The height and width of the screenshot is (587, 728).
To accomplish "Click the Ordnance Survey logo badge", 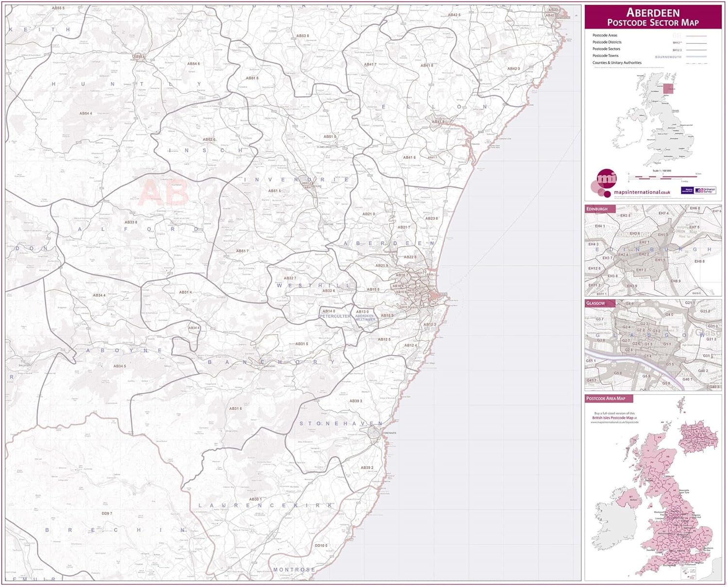I will tap(705, 190).
